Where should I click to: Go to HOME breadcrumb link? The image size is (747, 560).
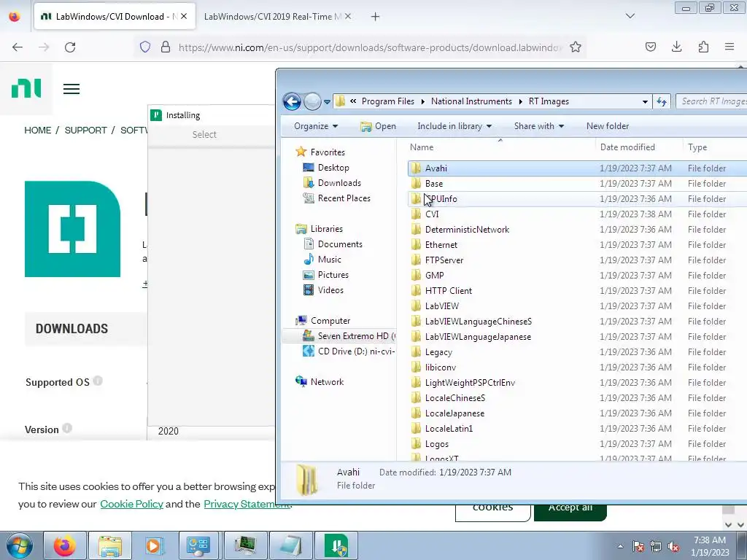click(x=38, y=131)
